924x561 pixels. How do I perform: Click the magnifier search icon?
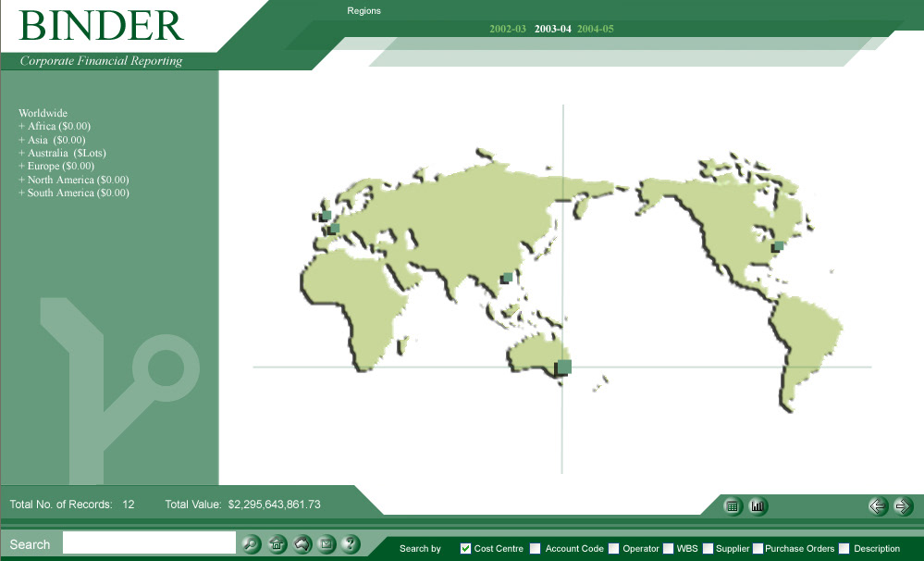pyautogui.click(x=252, y=544)
